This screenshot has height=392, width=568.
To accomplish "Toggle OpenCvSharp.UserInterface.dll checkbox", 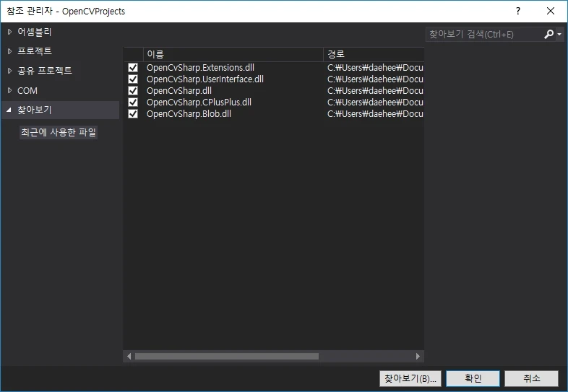I will [x=133, y=79].
